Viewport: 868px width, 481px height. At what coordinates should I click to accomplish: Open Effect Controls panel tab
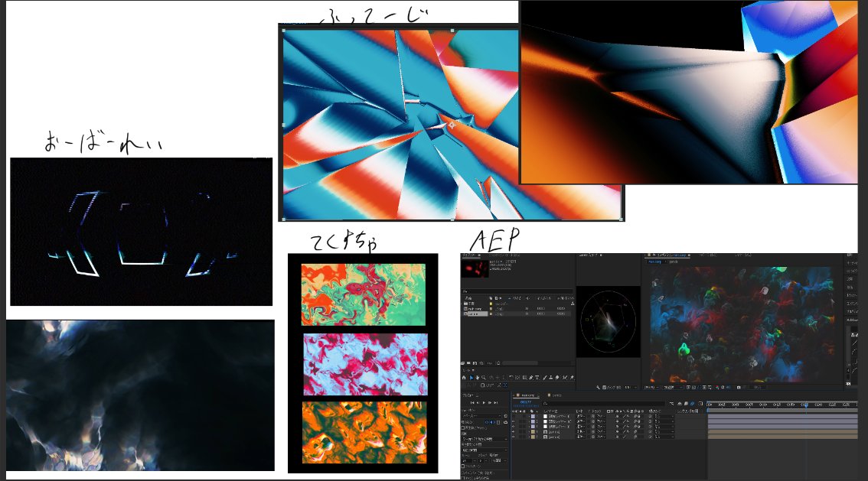tap(504, 255)
